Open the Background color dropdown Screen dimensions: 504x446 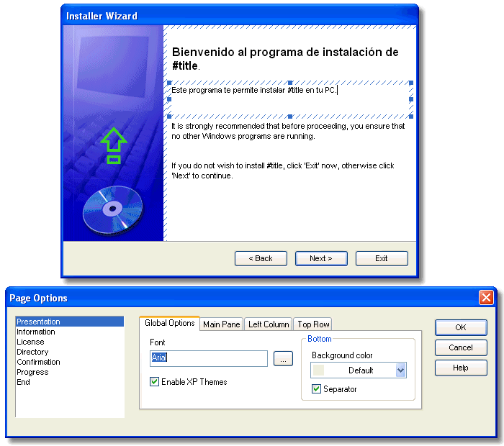coord(359,370)
